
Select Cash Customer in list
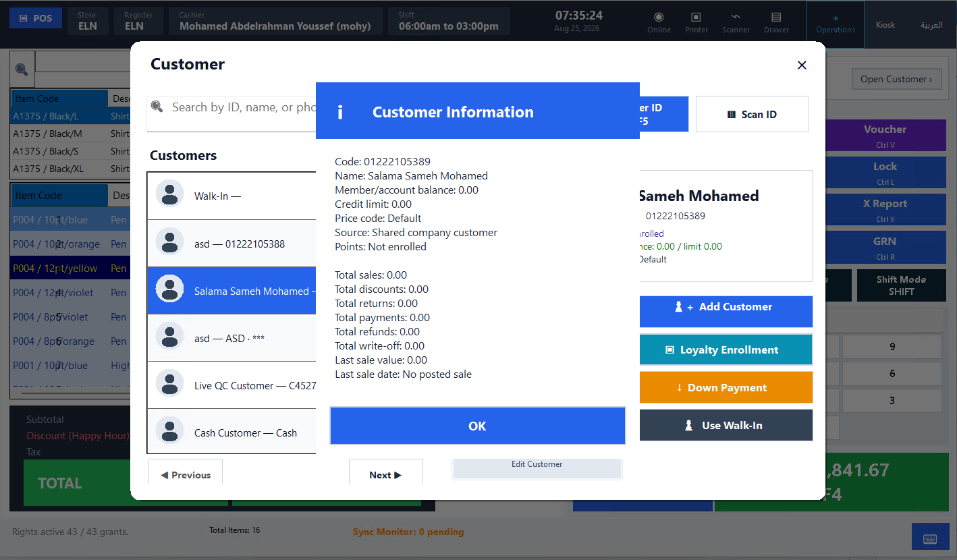coord(231,432)
